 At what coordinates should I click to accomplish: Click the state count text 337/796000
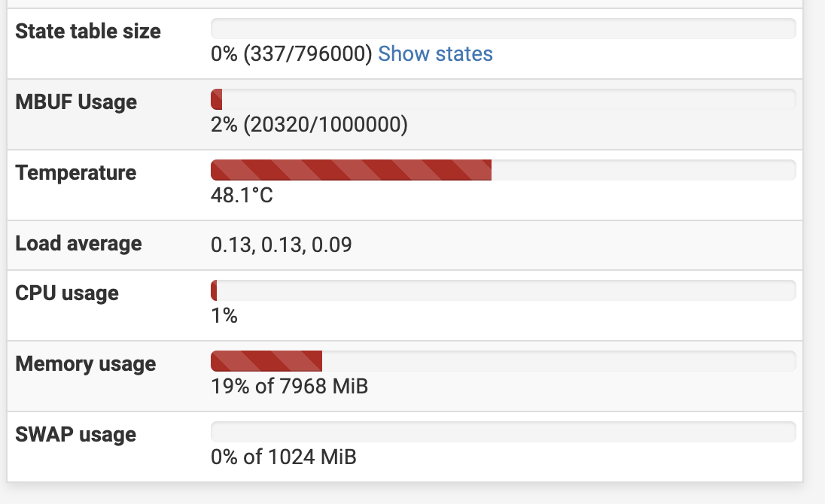coord(292,54)
